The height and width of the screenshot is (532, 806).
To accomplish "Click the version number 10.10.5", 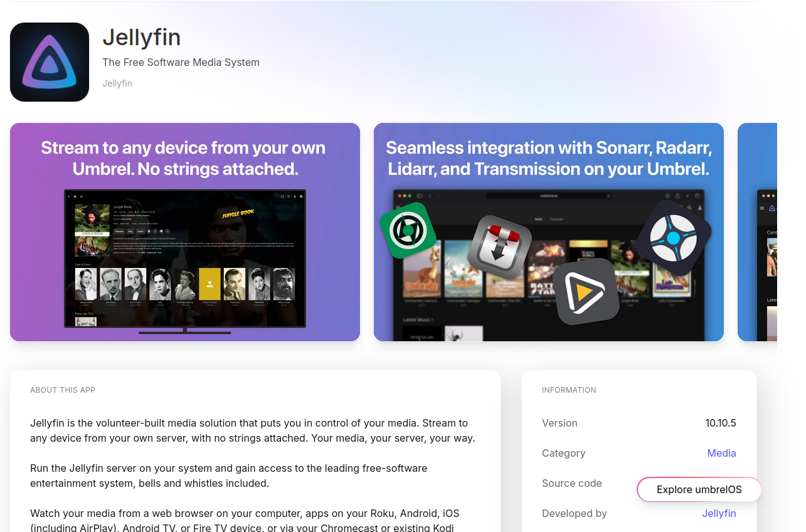I will [720, 423].
